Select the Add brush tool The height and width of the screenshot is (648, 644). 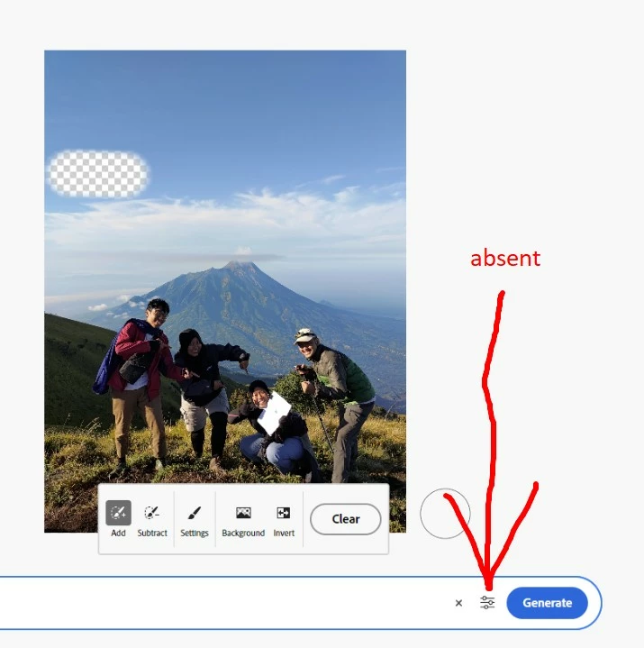click(x=118, y=518)
